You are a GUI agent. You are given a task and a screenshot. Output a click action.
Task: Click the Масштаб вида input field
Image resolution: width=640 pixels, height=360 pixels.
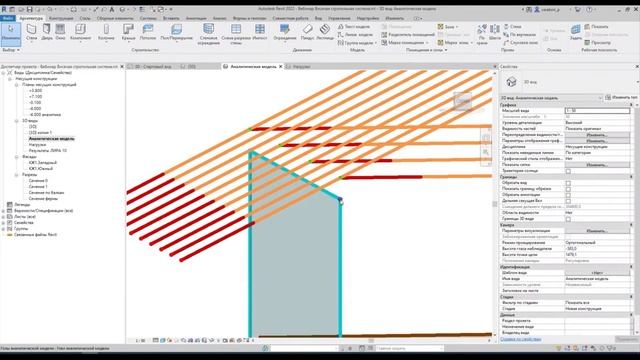pyautogui.click(x=597, y=111)
